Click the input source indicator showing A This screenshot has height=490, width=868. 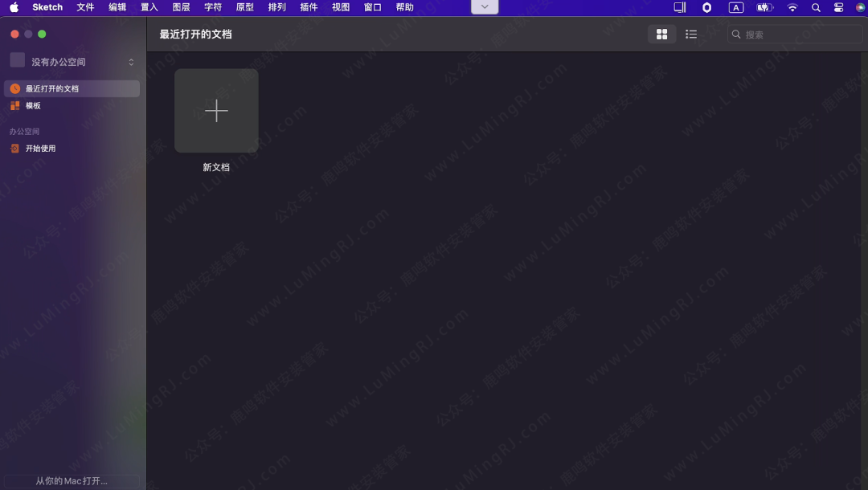[736, 7]
